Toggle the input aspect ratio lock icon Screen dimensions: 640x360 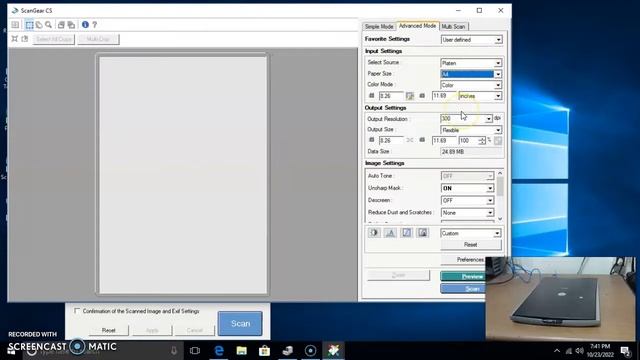[410, 96]
